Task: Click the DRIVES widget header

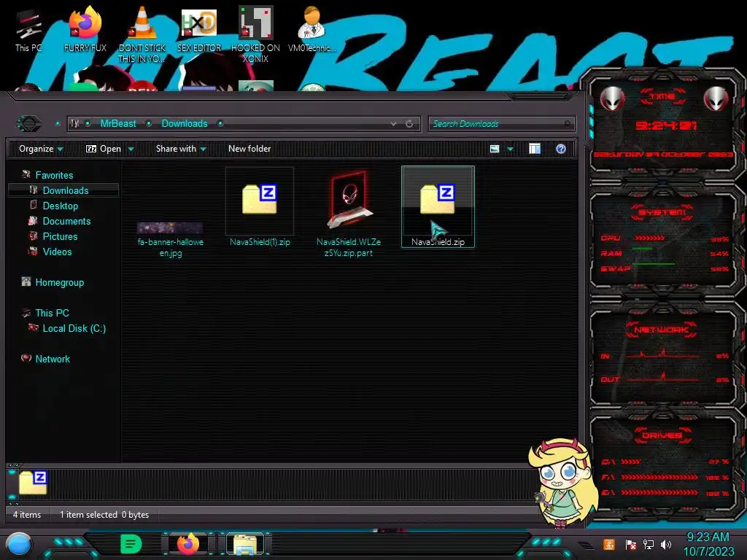Action: click(x=662, y=435)
